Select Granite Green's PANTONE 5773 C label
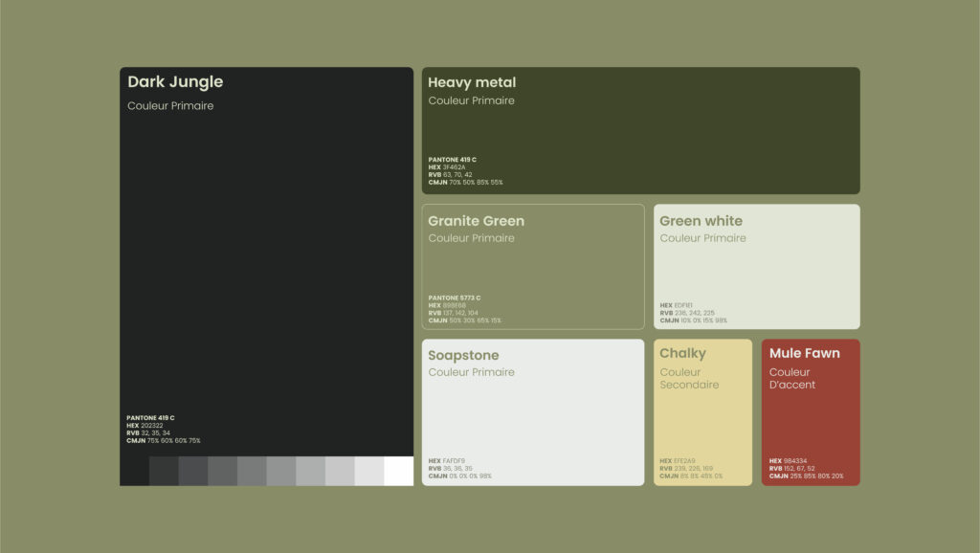Viewport: 980px width, 553px height. click(454, 298)
